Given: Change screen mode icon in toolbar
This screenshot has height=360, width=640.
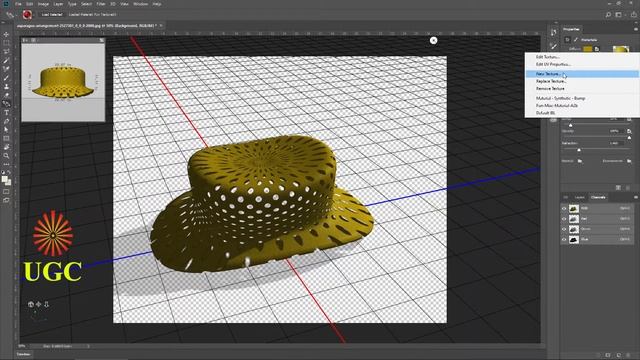Looking at the screenshot, I should pyautogui.click(x=6, y=200).
